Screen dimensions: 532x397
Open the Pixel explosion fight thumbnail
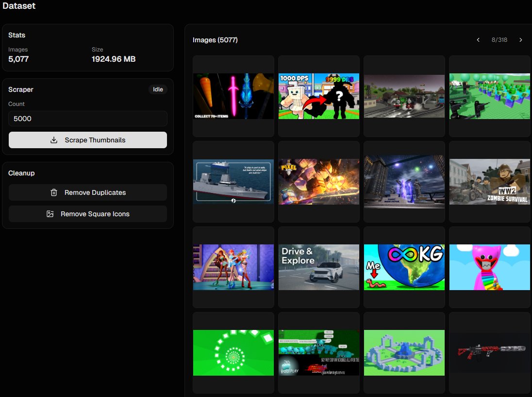point(319,182)
